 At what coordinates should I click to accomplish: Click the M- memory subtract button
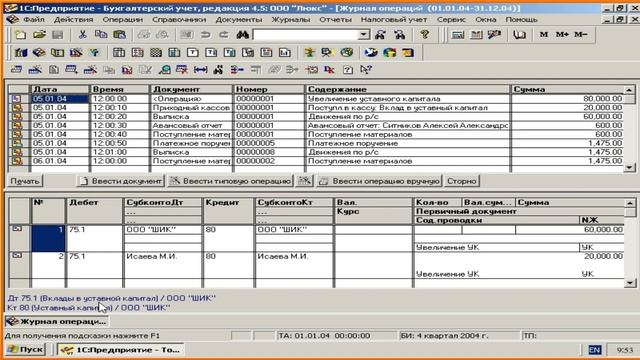tap(580, 35)
